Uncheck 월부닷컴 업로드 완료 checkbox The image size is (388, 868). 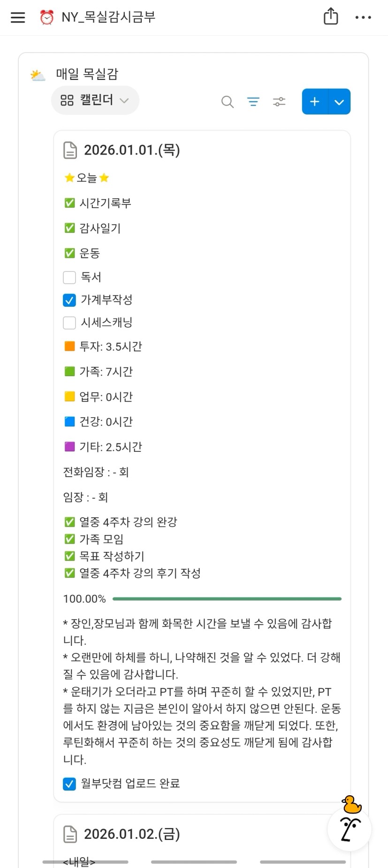click(69, 783)
